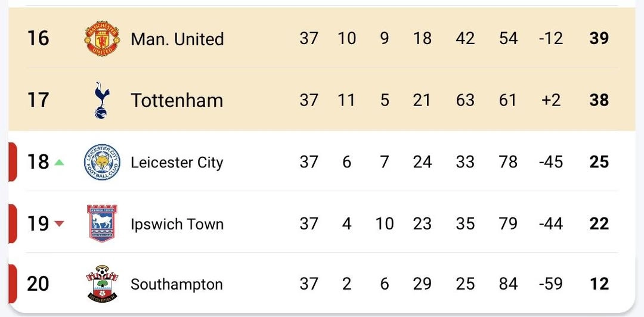644x317 pixels.
Task: Open the Man. United team link
Action: point(177,39)
